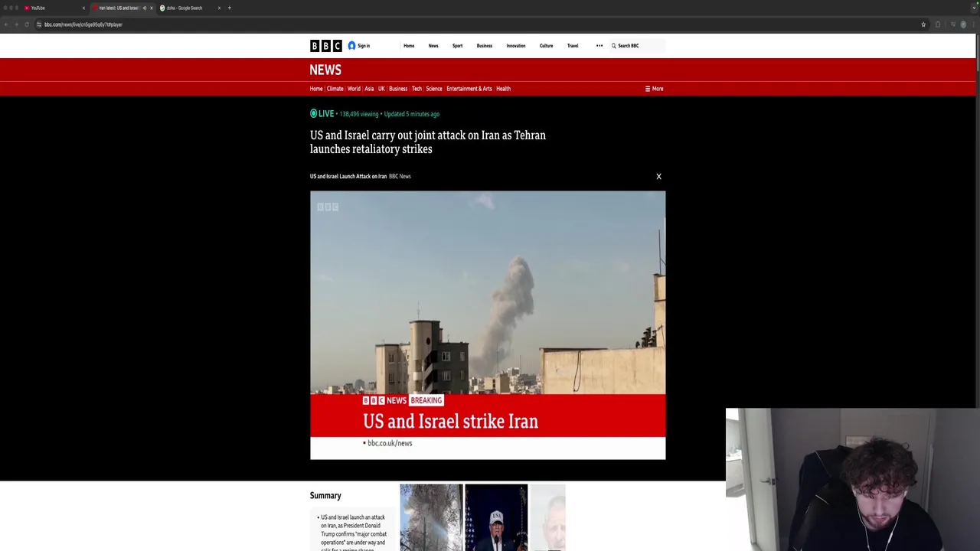Bookmark this page with the star icon

(923, 24)
